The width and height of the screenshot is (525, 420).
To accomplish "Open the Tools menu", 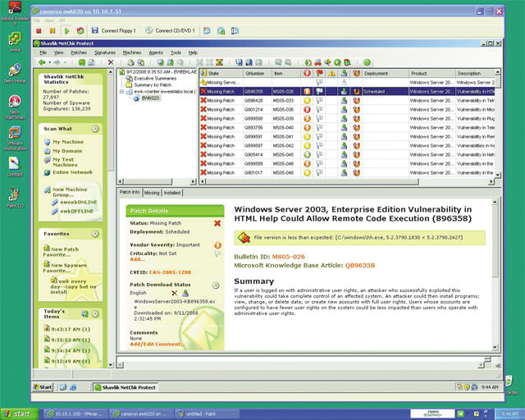I will pos(176,52).
